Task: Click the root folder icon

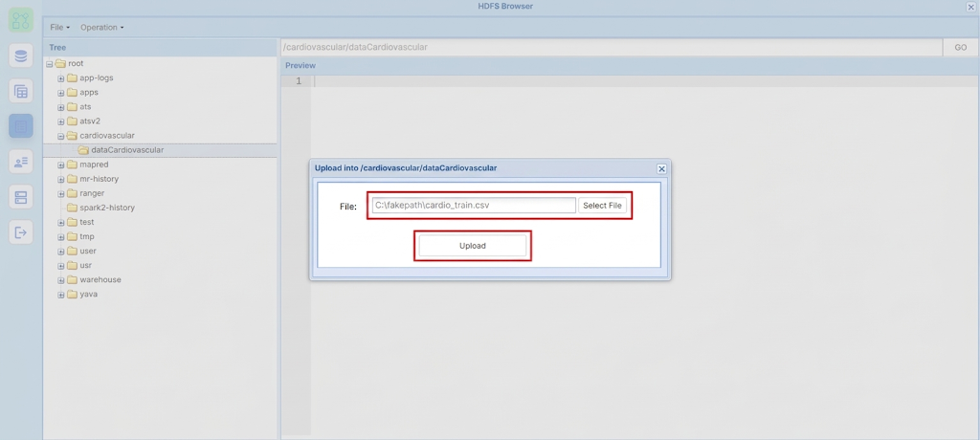Action: coord(60,63)
